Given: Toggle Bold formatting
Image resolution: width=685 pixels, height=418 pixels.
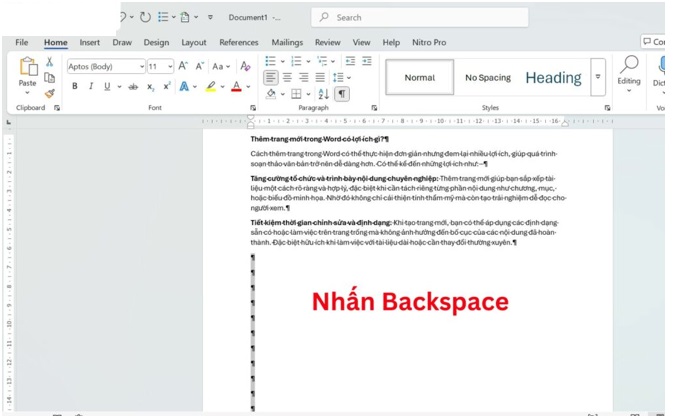Looking at the screenshot, I should pos(75,86).
